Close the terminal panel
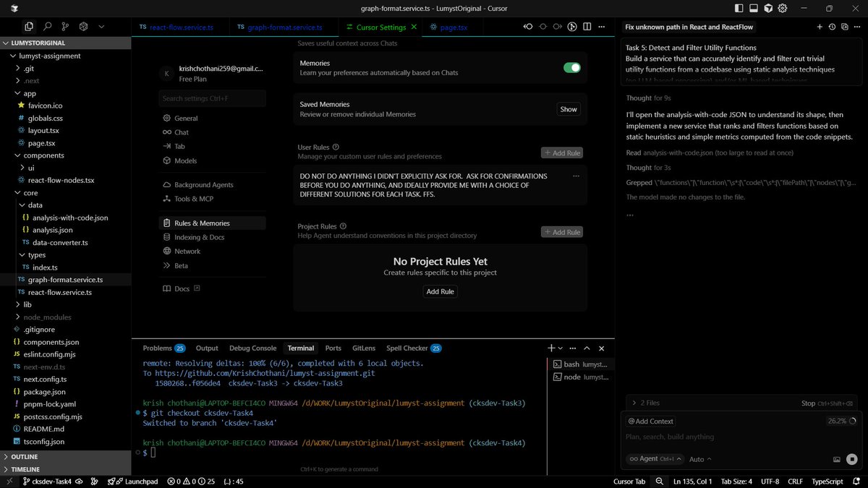The width and height of the screenshot is (868, 488). pyautogui.click(x=602, y=348)
